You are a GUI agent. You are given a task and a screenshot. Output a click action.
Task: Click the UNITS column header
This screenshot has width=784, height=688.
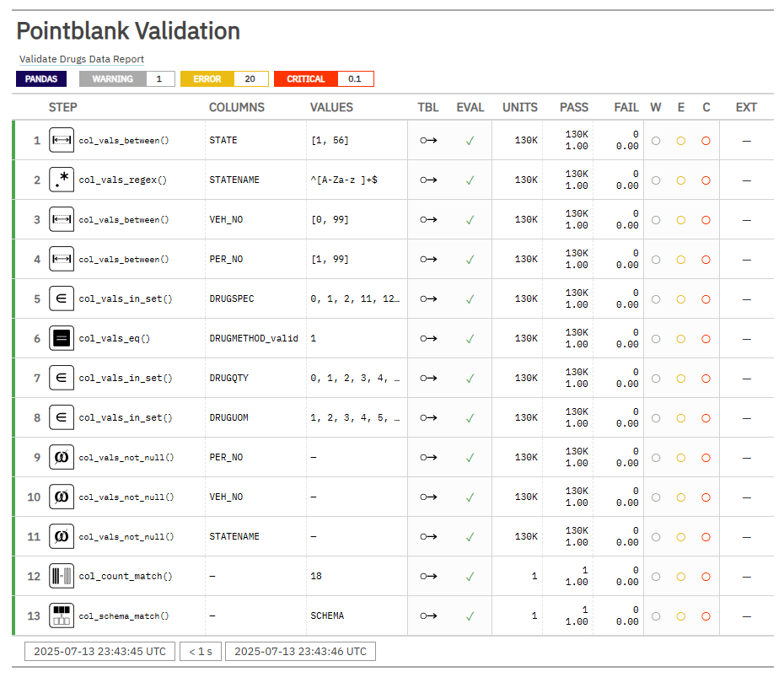[520, 108]
